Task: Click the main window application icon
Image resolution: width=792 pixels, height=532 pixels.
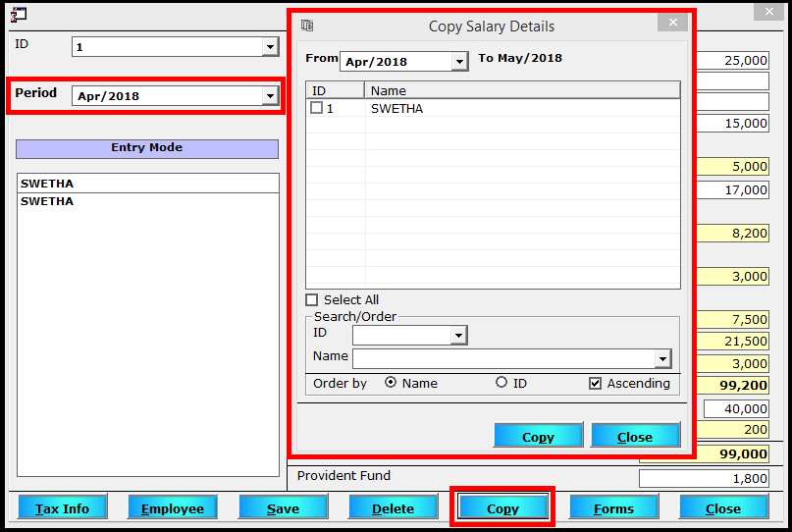Action: pos(19,14)
